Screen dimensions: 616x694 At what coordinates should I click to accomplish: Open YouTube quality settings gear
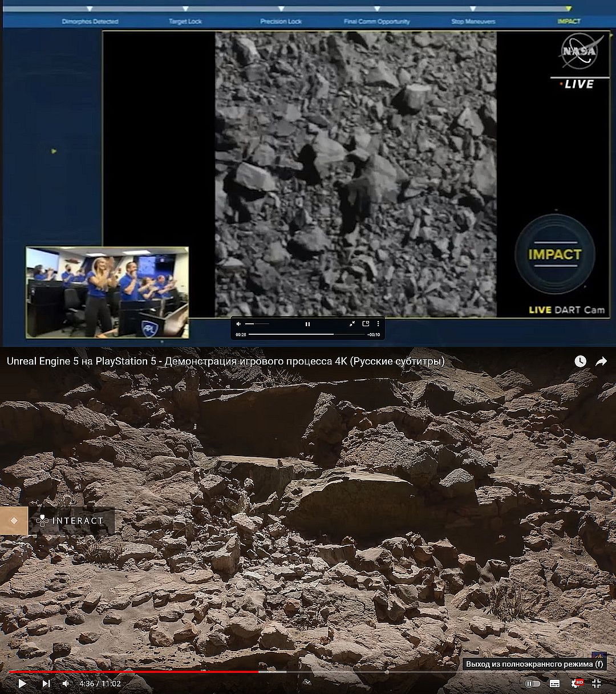[x=577, y=683]
